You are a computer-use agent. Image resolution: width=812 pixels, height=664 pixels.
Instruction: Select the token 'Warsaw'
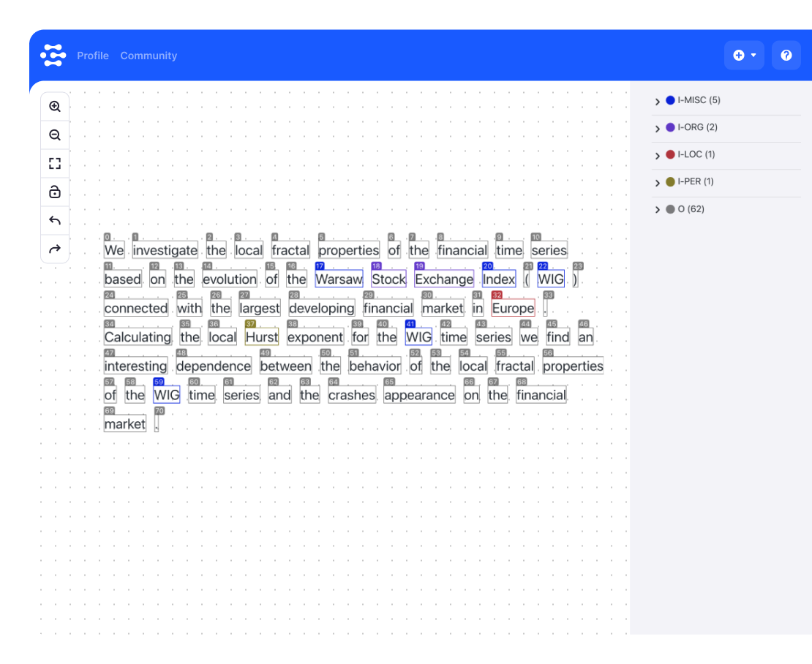[x=339, y=279]
